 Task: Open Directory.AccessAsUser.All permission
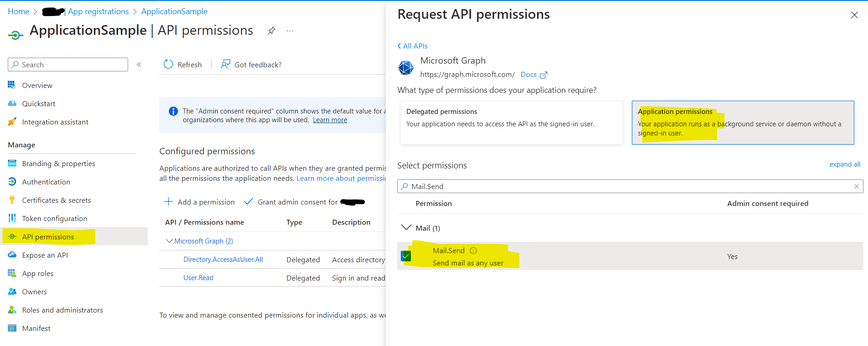(223, 259)
